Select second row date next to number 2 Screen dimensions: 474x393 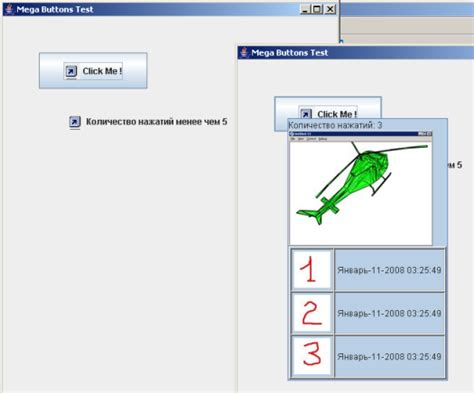click(x=389, y=313)
